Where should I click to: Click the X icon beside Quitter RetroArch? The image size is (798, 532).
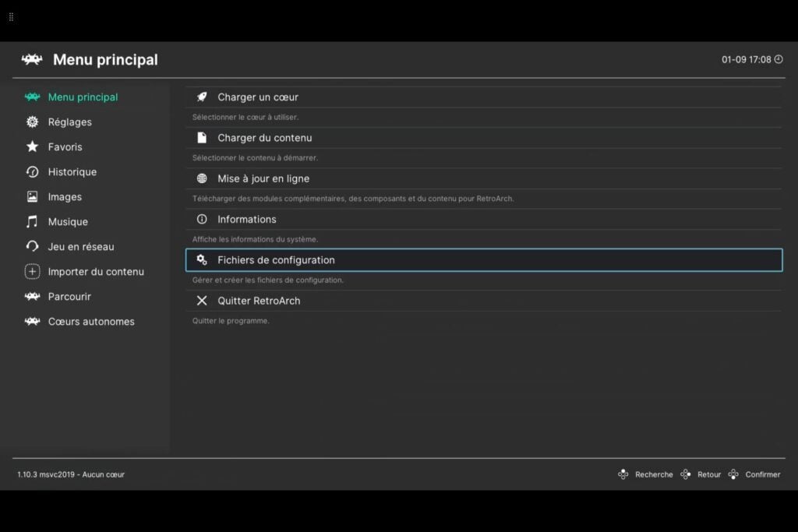pos(202,301)
